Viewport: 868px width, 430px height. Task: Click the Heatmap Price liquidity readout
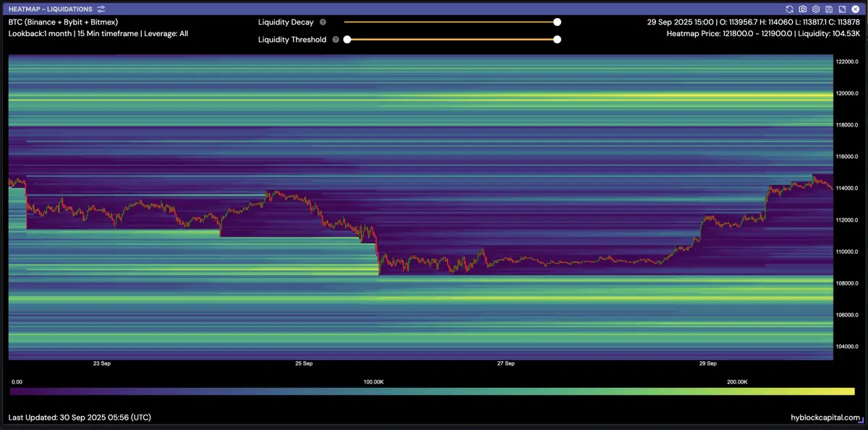tap(763, 34)
